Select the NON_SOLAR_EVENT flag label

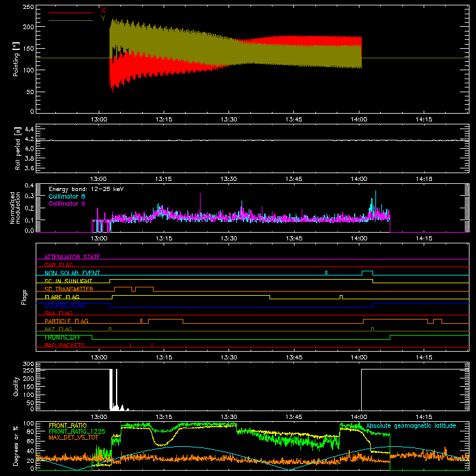(x=72, y=273)
